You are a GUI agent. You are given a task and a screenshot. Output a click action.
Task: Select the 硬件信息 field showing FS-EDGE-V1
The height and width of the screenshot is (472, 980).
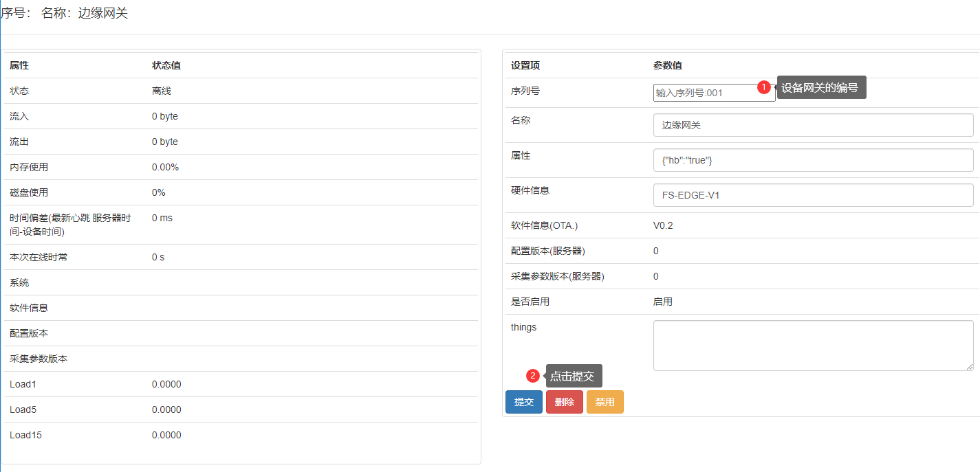click(813, 195)
